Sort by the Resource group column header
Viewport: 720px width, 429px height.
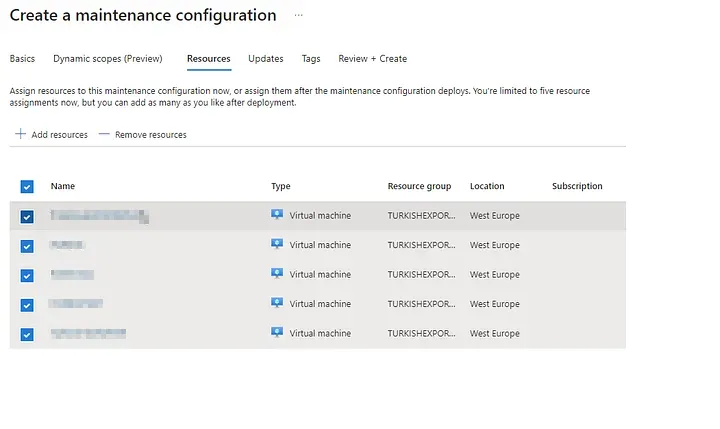(x=419, y=186)
